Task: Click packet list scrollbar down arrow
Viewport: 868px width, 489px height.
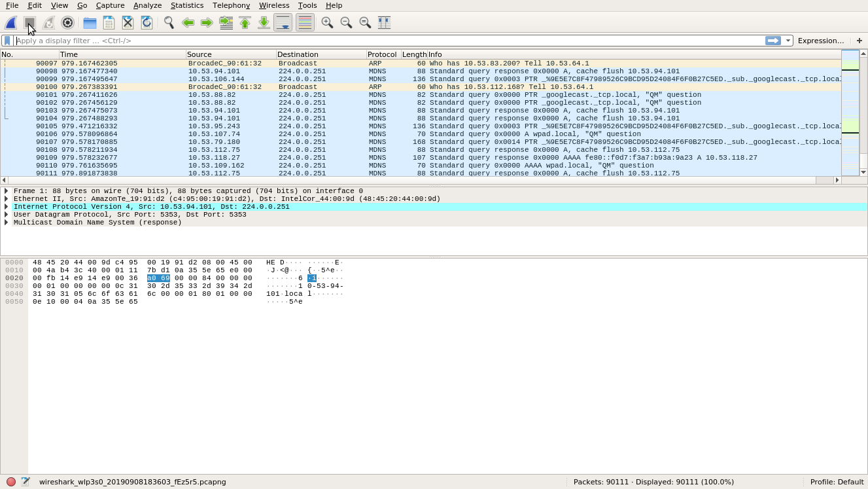Action: (x=863, y=172)
